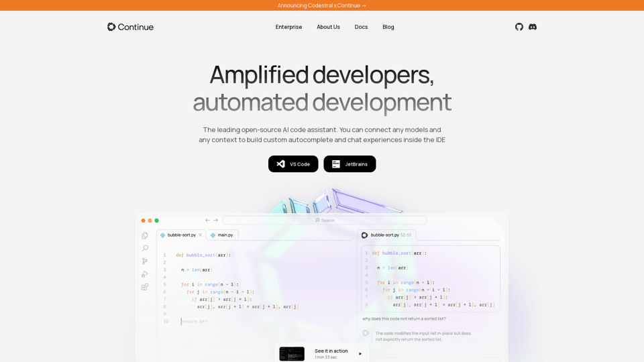Install for VS Code button
The width and height of the screenshot is (644, 362).
pos(293,164)
